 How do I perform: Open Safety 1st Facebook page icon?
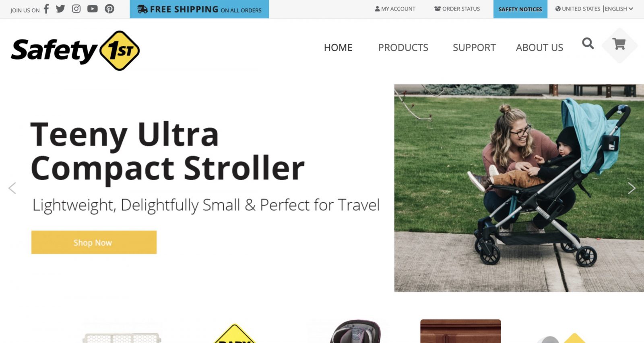[46, 9]
